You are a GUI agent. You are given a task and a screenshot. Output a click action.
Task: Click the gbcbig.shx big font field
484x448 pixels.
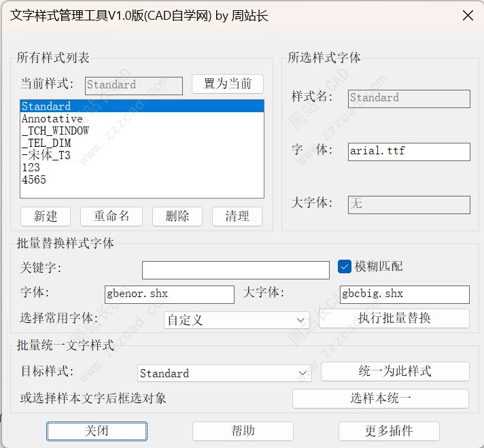[x=404, y=294]
